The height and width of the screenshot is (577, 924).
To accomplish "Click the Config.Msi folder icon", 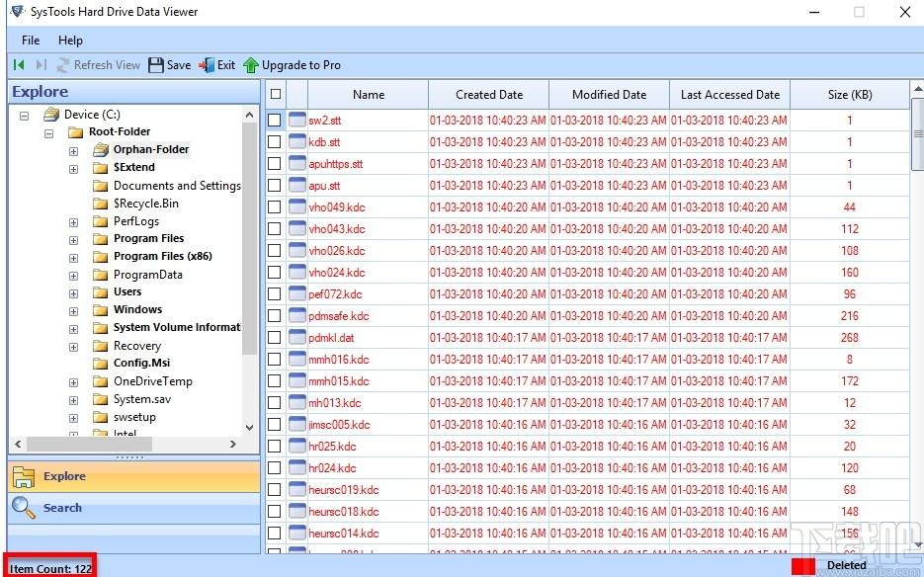I will coord(101,363).
